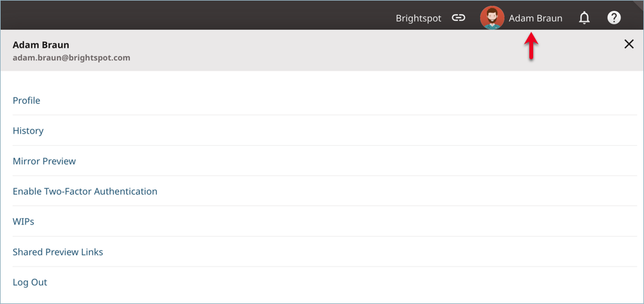
Task: Click the red arrow annotation
Action: [x=531, y=46]
